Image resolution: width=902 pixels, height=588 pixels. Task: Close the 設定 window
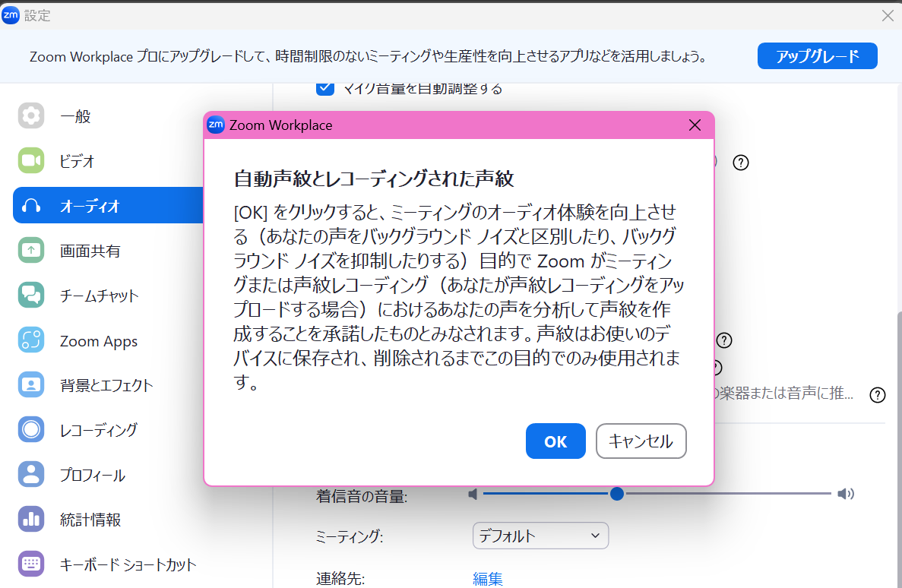pyautogui.click(x=888, y=15)
